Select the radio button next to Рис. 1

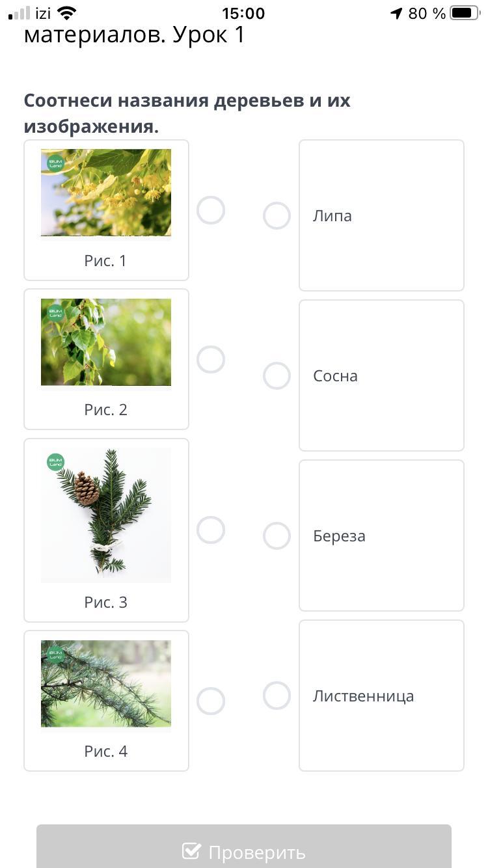point(211,210)
